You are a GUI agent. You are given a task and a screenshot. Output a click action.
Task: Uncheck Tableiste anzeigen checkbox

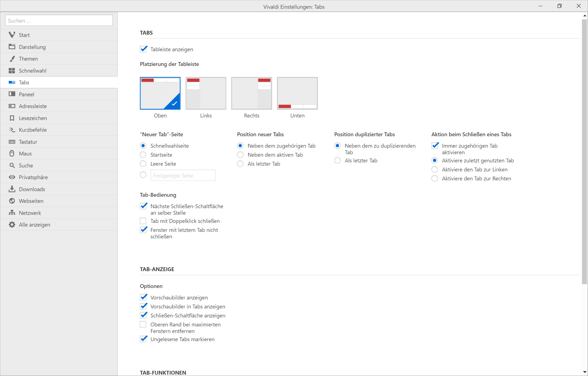pos(143,49)
